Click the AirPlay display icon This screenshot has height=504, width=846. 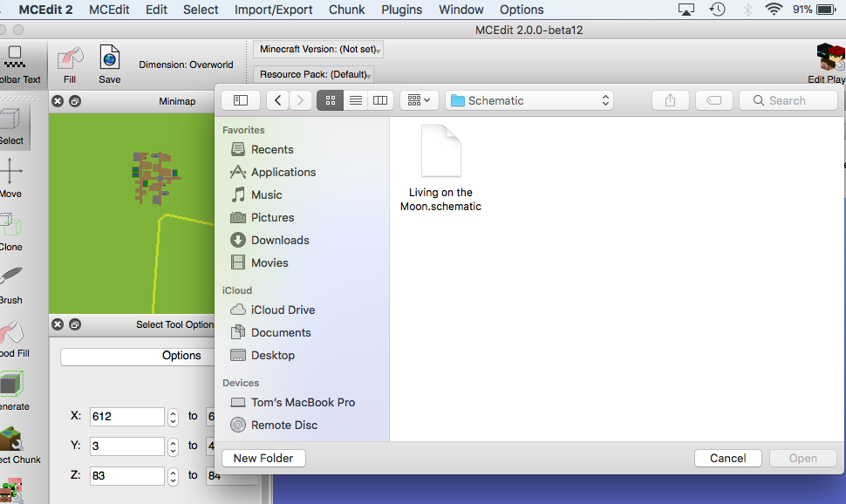click(x=686, y=10)
